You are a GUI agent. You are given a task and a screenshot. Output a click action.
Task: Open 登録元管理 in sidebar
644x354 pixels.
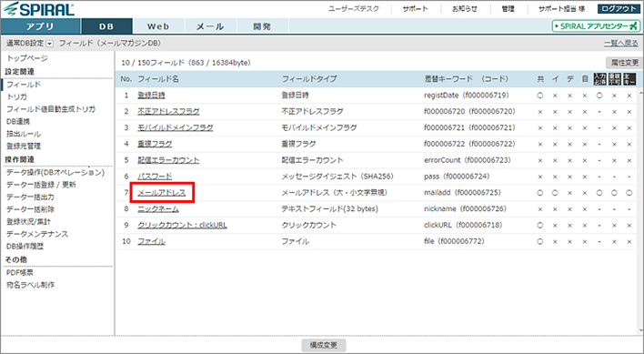click(x=24, y=147)
